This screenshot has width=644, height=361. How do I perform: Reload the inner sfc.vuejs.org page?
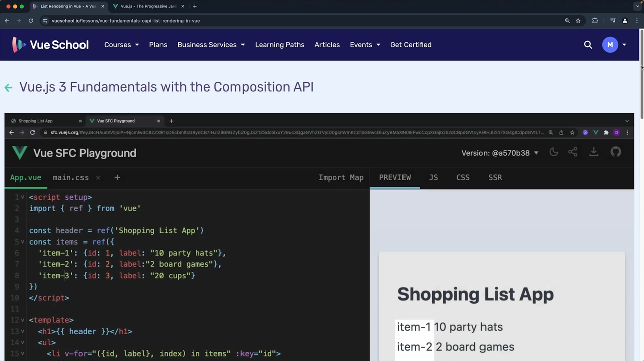click(x=32, y=132)
